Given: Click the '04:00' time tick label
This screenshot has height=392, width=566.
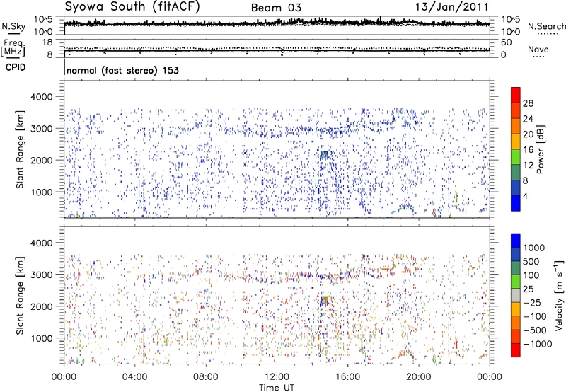Looking at the screenshot, I should click(134, 376).
